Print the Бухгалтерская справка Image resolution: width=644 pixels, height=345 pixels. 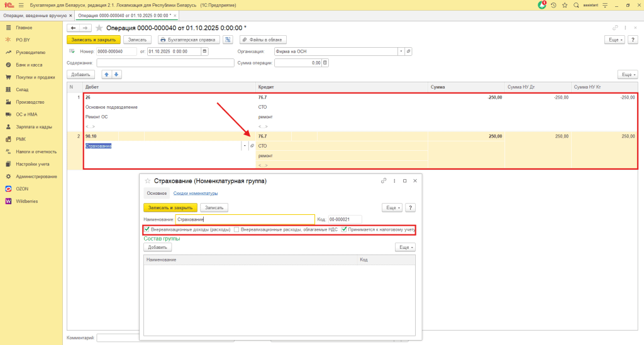[x=189, y=40]
